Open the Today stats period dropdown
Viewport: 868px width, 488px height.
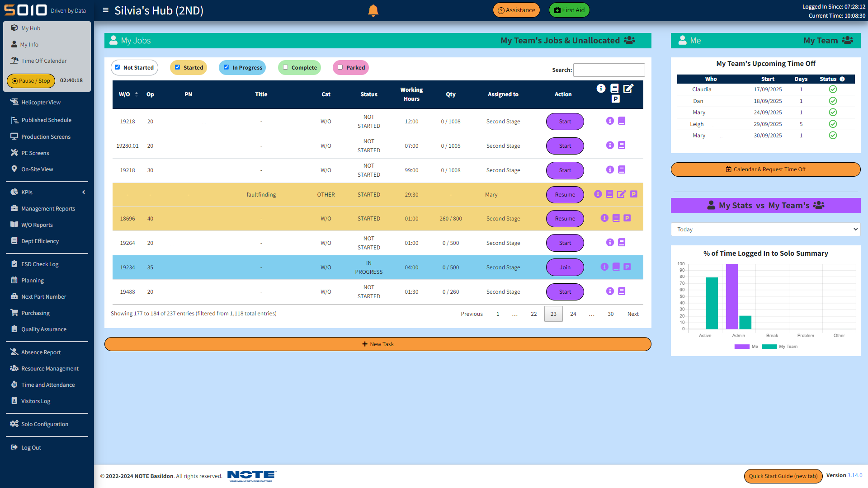765,229
